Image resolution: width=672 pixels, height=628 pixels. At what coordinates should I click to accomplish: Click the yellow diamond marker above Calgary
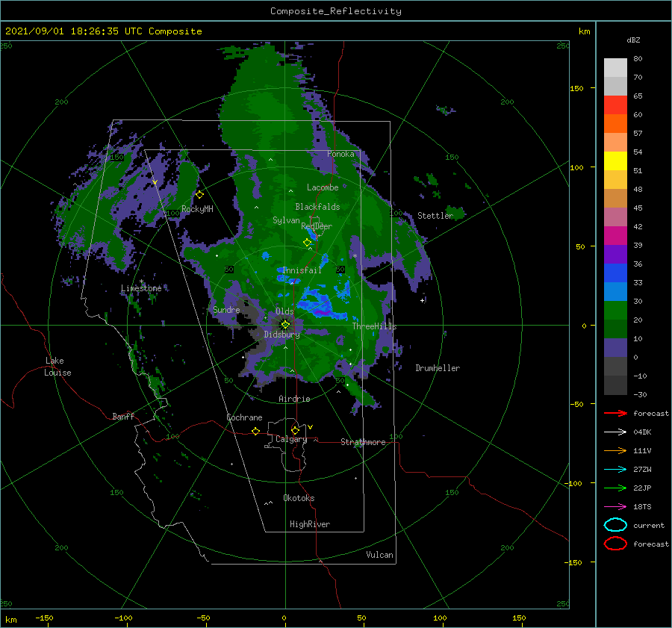(x=295, y=430)
